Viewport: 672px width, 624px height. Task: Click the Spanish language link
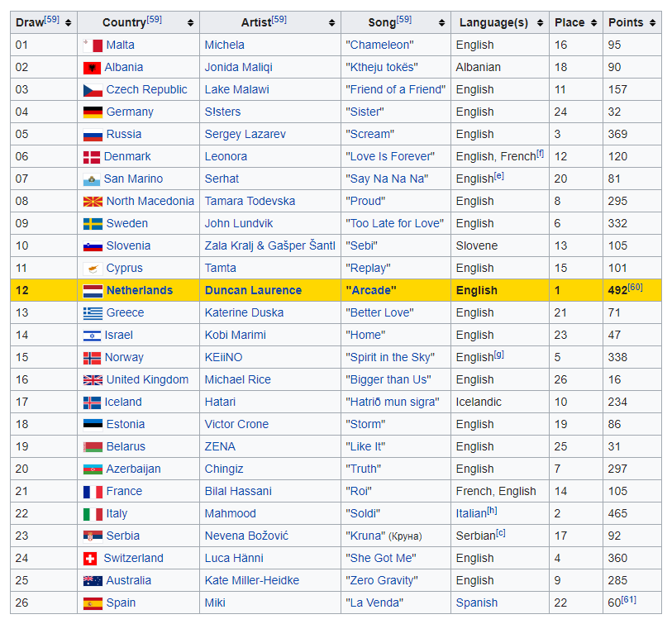coord(476,603)
